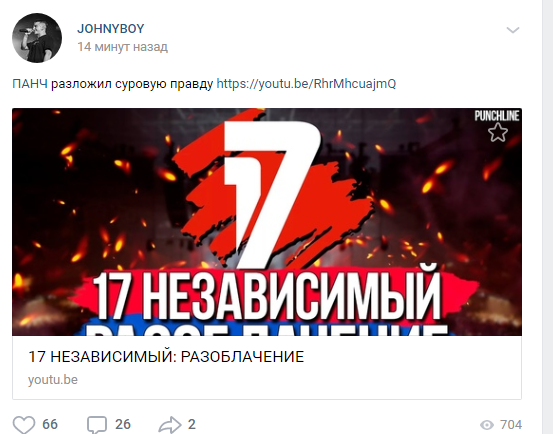The width and height of the screenshot is (553, 434).
Task: Click the '17 НЕЗАВИСИМЫЙ: РАЗОБЛАЧЕНИЕ' title
Action: tap(166, 357)
